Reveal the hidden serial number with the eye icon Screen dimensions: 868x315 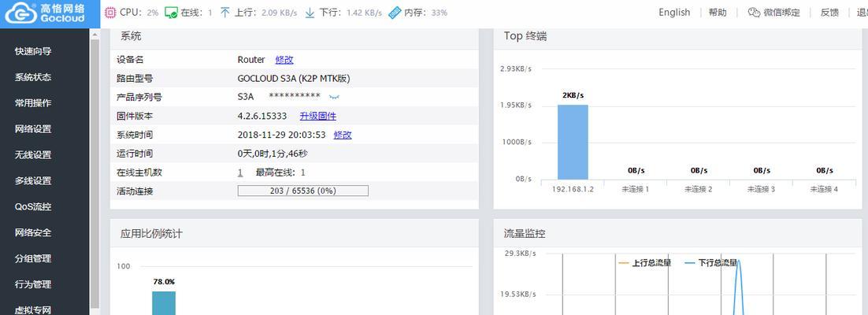point(334,97)
